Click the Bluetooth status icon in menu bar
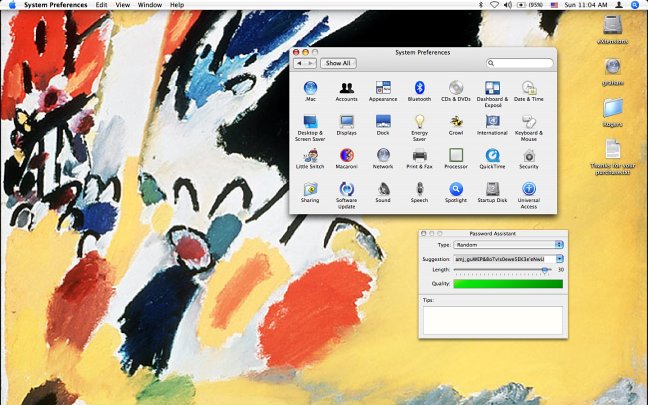The height and width of the screenshot is (405, 648). click(x=481, y=5)
